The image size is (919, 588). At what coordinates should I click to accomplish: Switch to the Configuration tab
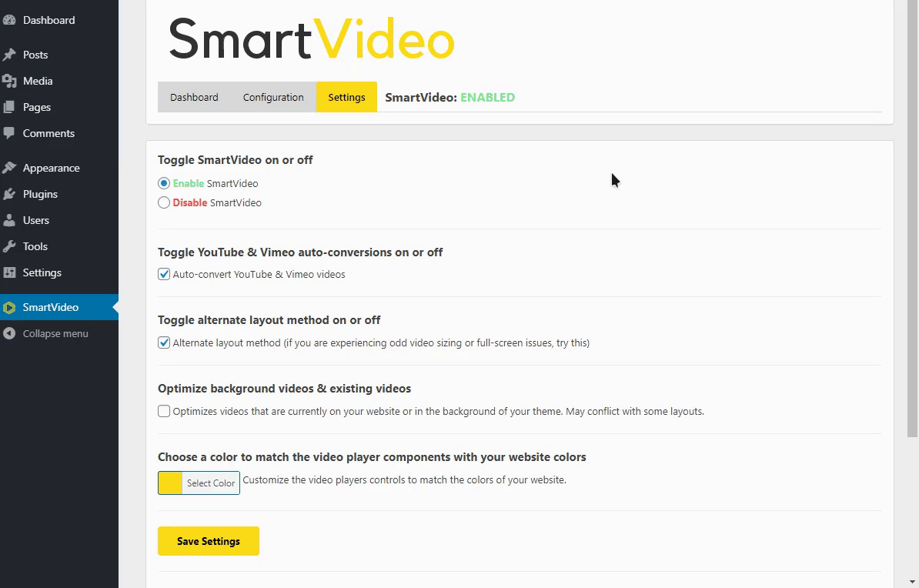tap(273, 97)
